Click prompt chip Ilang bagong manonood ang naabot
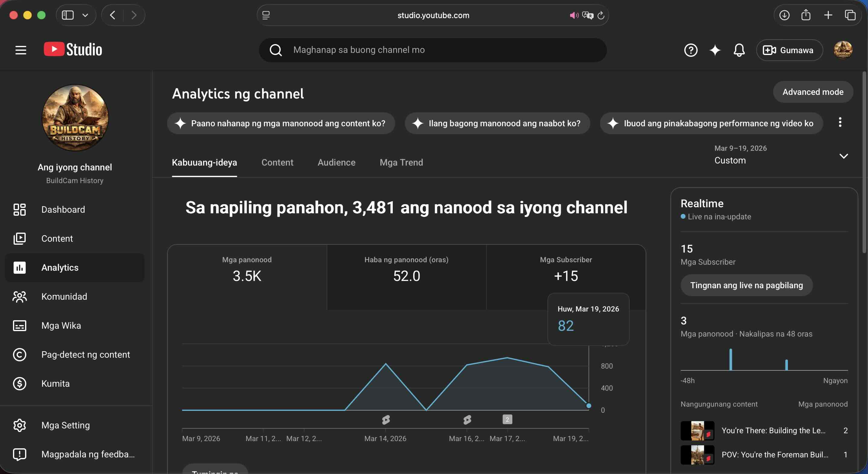Screen dimensions: 868x474 (x=497, y=123)
